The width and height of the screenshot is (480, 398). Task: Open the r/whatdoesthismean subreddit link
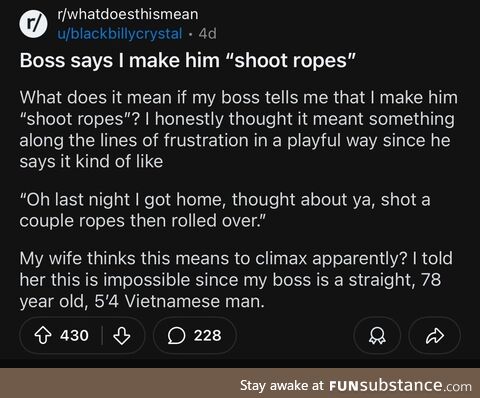(x=128, y=14)
